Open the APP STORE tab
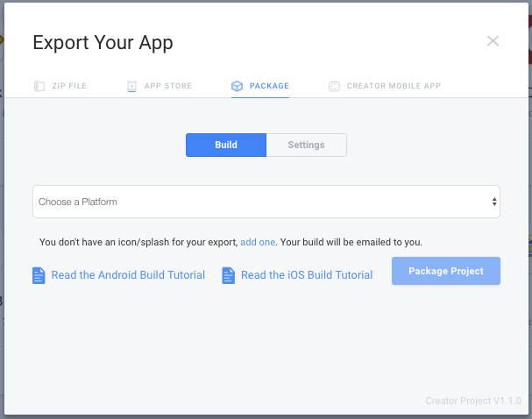This screenshot has height=419, width=532. click(x=168, y=86)
